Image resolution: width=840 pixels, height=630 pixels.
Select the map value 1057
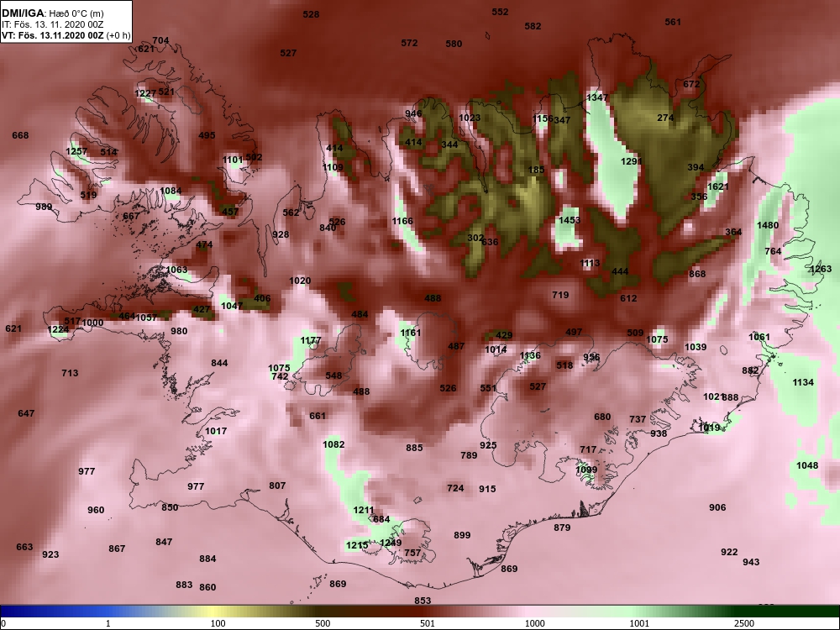pos(146,318)
